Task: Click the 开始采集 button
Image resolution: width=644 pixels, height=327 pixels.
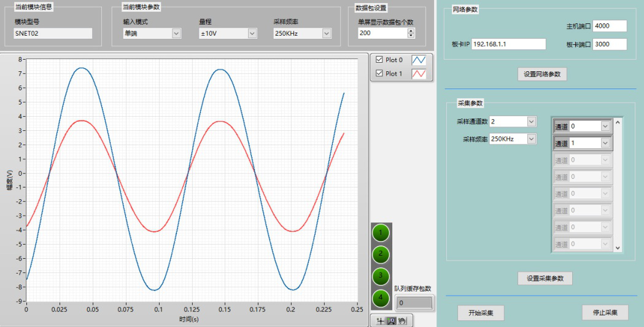Action: pos(481,313)
